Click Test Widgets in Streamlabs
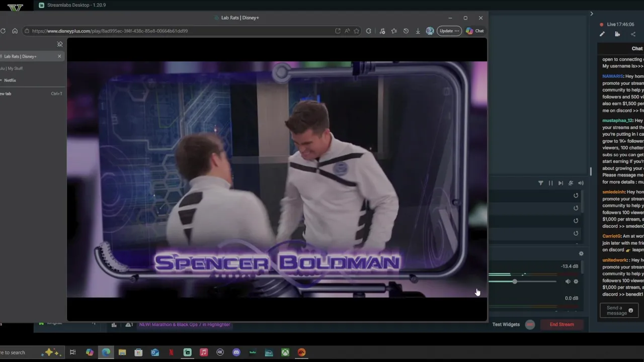Screen dimensions: 644x362 click(506, 325)
